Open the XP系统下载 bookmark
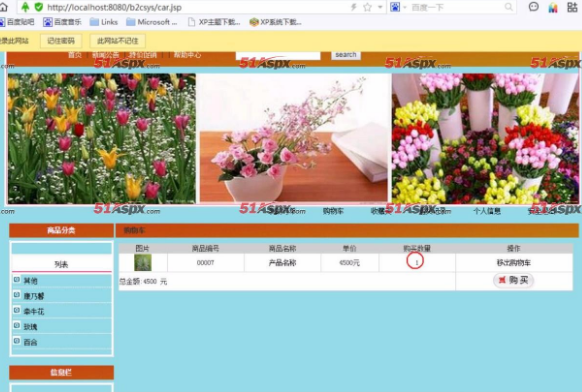Screen dimensions: 582x392 (275, 22)
